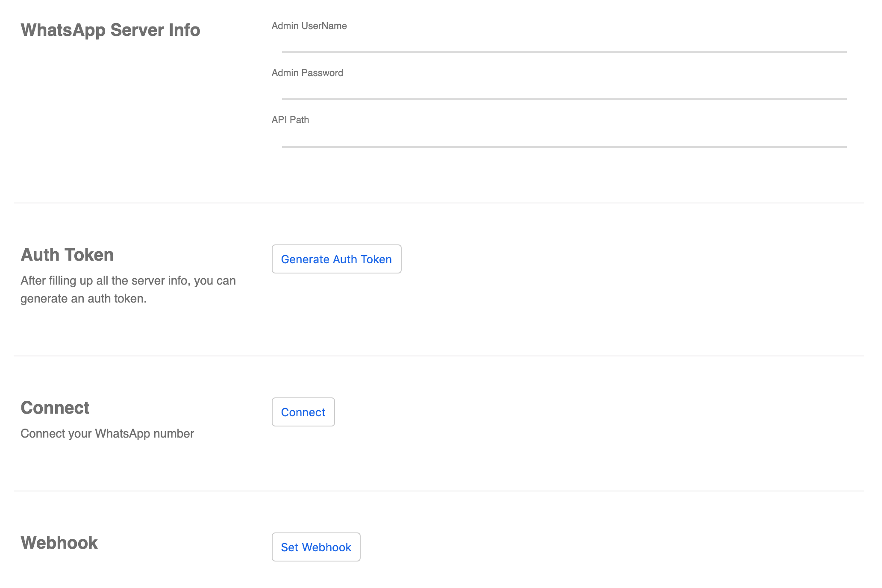
Task: Click the 'After filling up all the server info' text
Action: [128, 289]
